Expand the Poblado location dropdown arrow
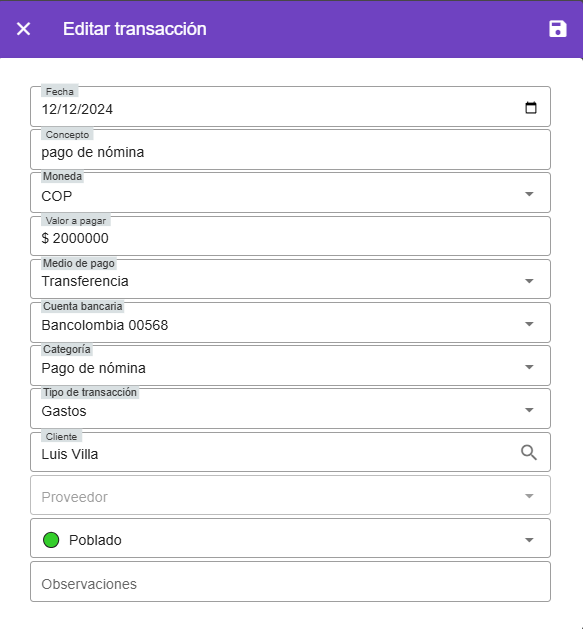Viewport: 583px width, 629px height. [x=529, y=540]
